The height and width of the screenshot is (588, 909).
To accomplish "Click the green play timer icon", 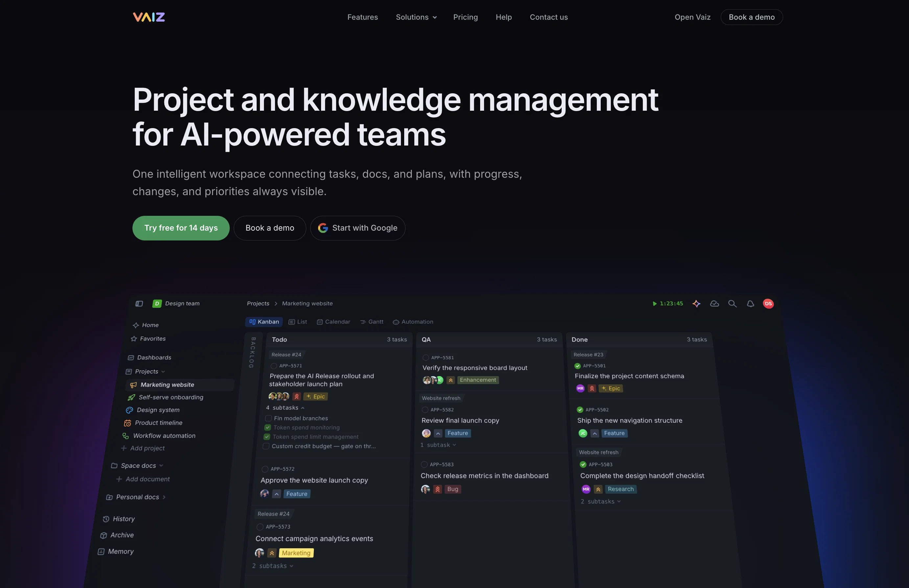I will (655, 304).
